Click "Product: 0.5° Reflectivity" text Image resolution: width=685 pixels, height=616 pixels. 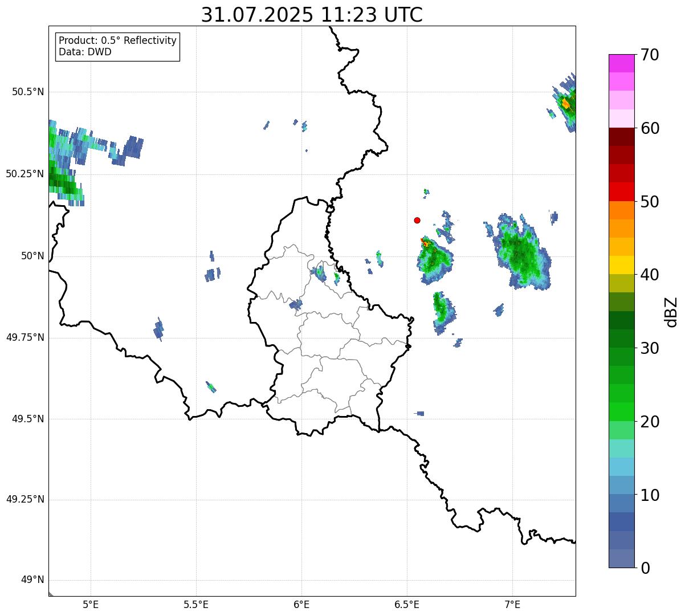(x=118, y=40)
